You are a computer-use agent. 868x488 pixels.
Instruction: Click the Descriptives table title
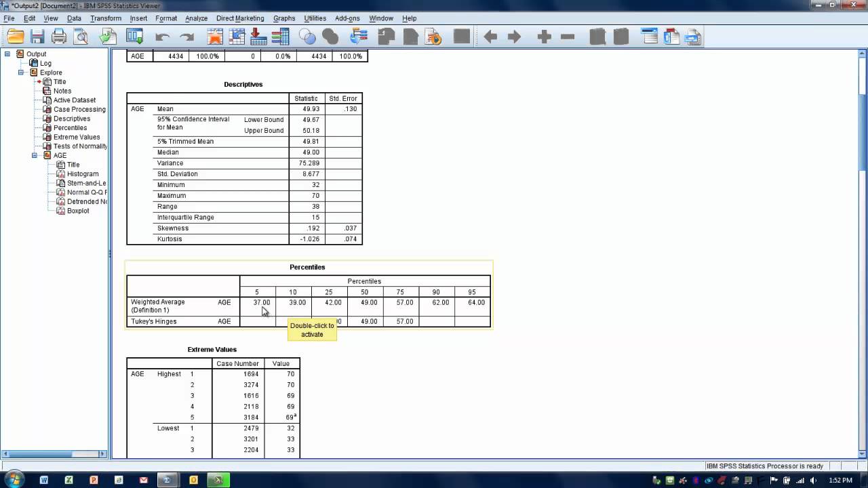243,84
